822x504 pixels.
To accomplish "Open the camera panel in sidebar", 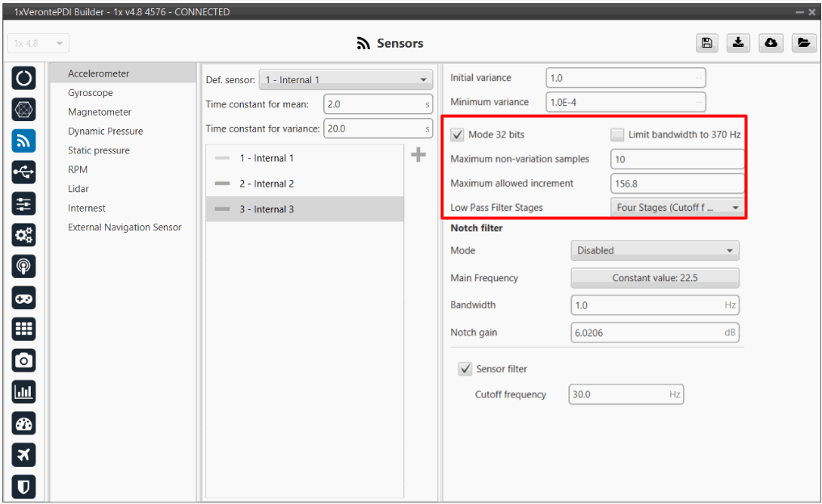I will (23, 361).
